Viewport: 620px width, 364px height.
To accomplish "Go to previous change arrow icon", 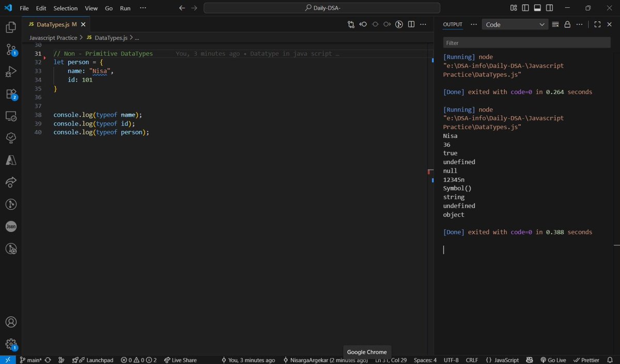I will pos(363,24).
